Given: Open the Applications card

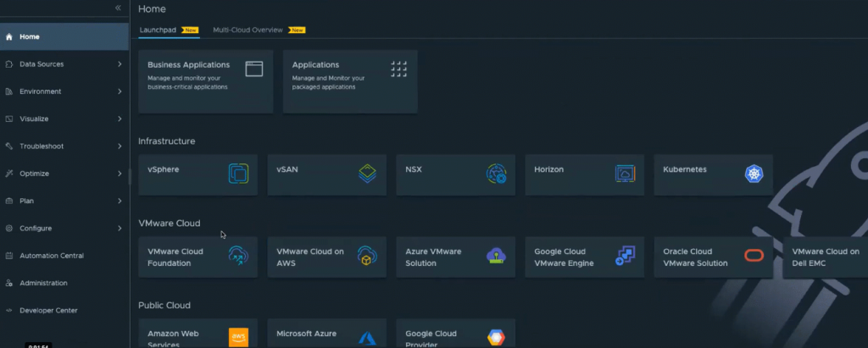Looking at the screenshot, I should pos(349,81).
